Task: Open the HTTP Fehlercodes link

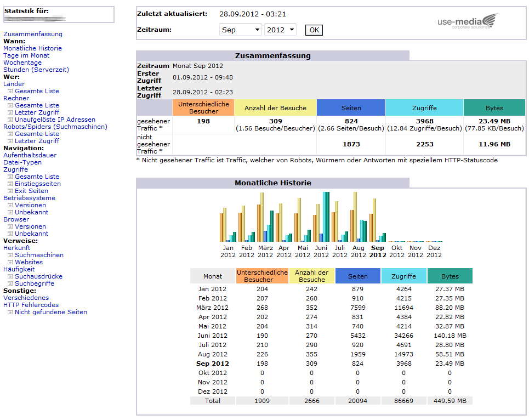Action: 31,305
